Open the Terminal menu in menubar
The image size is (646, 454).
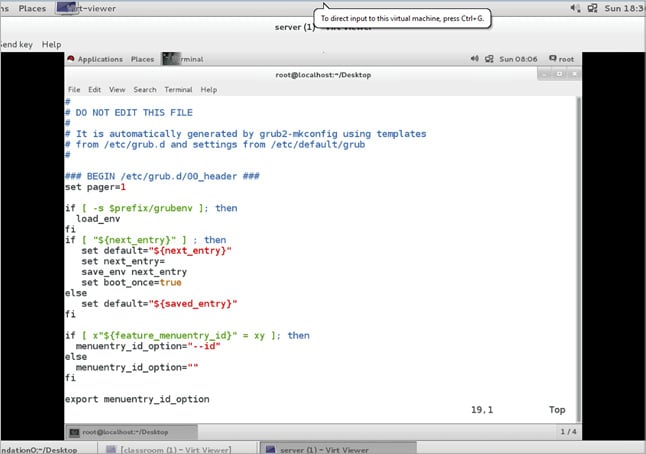click(178, 89)
